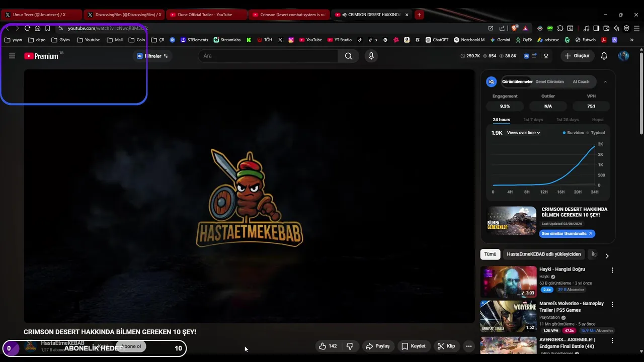Click the vidIQ trophy icon in header
Viewport: 644px width, 362px height.
click(x=546, y=56)
